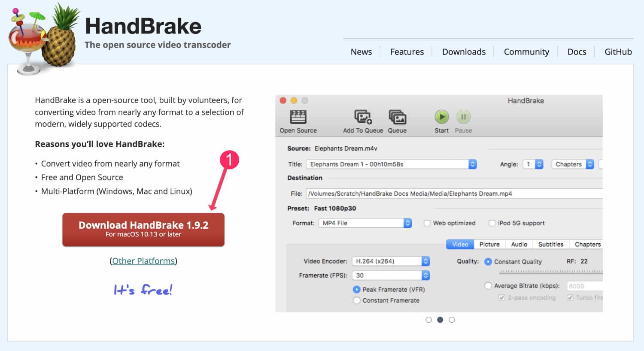Viewport: 644px width, 351px height.
Task: Click the tagline "The open source video transcoder"
Action: click(x=158, y=45)
